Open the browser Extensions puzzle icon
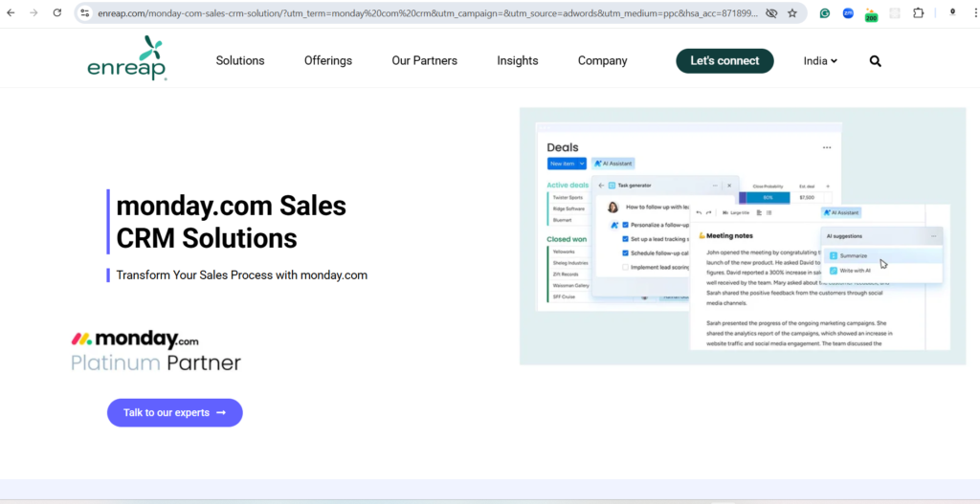This screenshot has width=980, height=504. (919, 13)
